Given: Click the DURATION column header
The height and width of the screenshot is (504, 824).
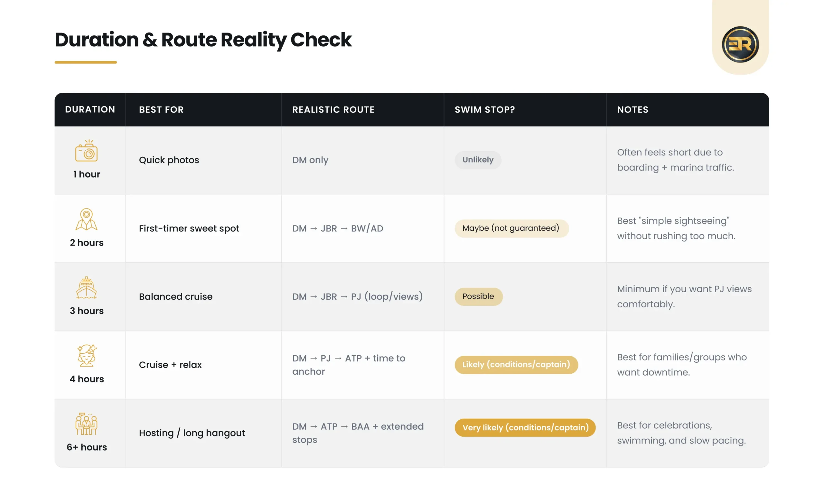Looking at the screenshot, I should [x=90, y=110].
